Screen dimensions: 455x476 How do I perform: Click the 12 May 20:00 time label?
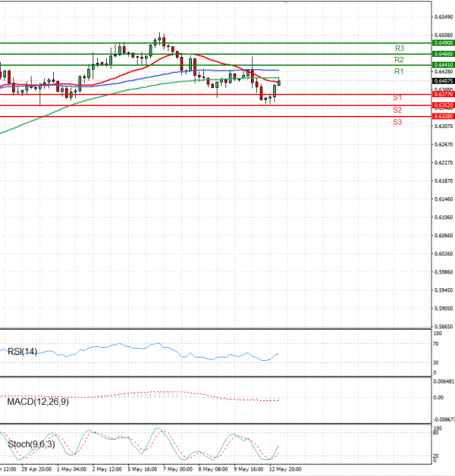click(x=285, y=469)
